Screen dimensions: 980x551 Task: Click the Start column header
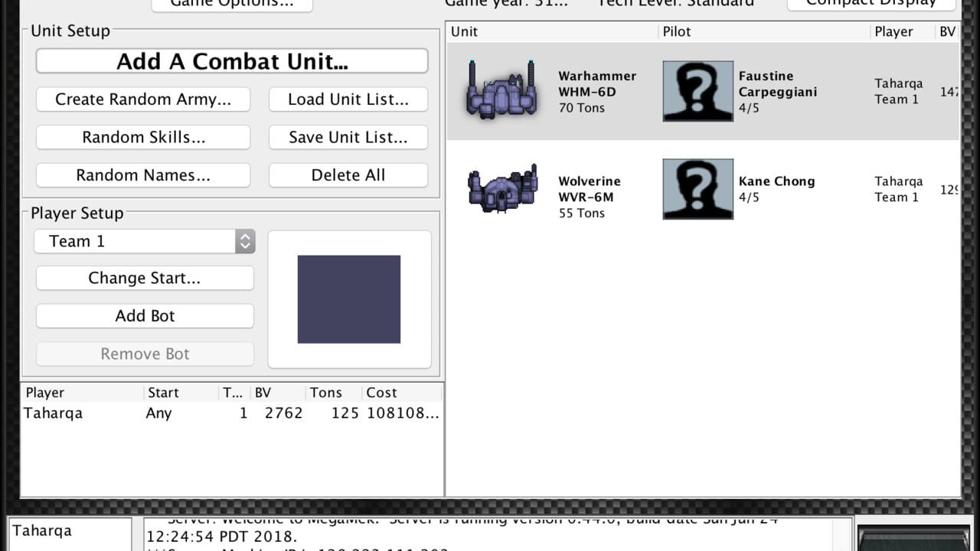181,393
